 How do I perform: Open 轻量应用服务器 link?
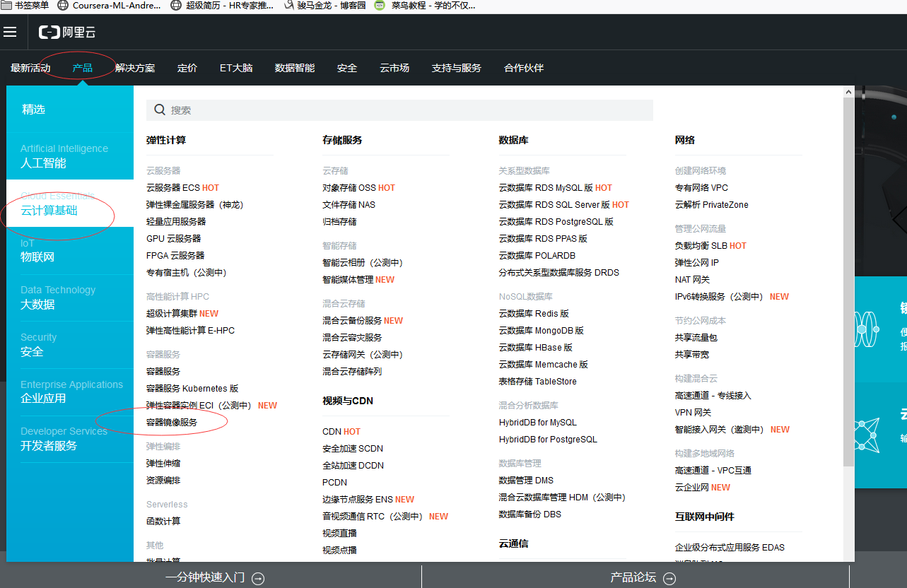[176, 221]
